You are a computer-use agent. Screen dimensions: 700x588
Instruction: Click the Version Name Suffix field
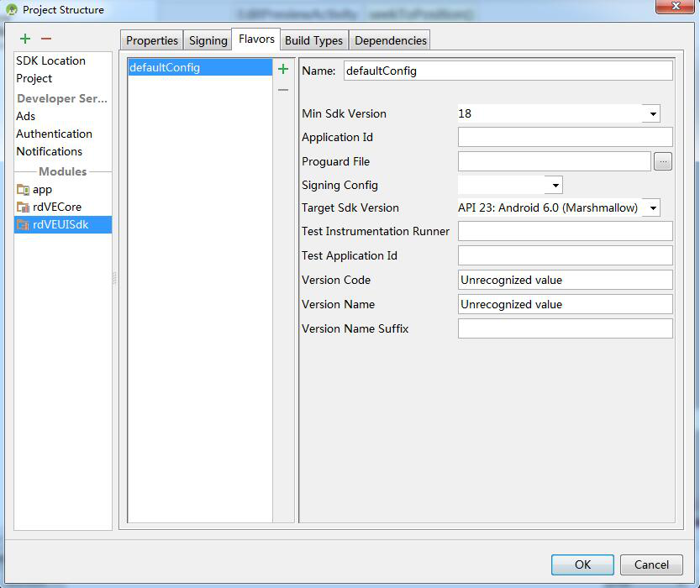coord(566,328)
